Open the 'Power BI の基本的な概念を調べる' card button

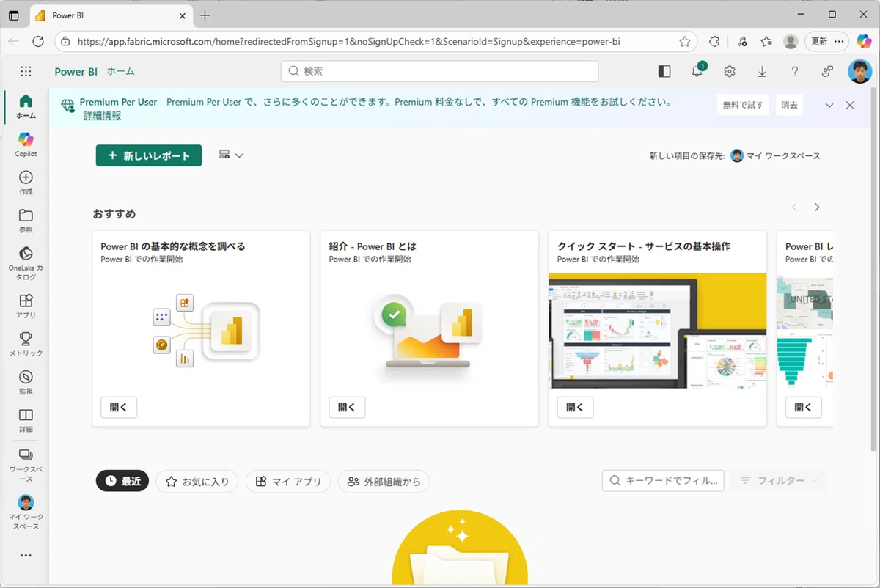click(x=119, y=408)
